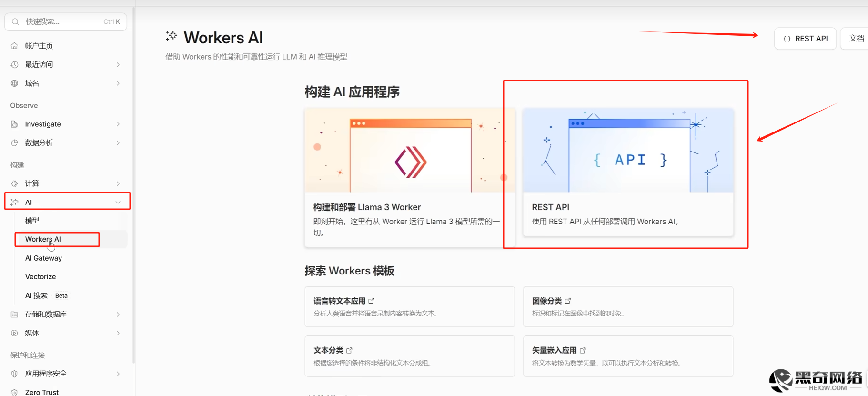Click the clock icon beside 最近访问
868x396 pixels.
[x=14, y=64]
